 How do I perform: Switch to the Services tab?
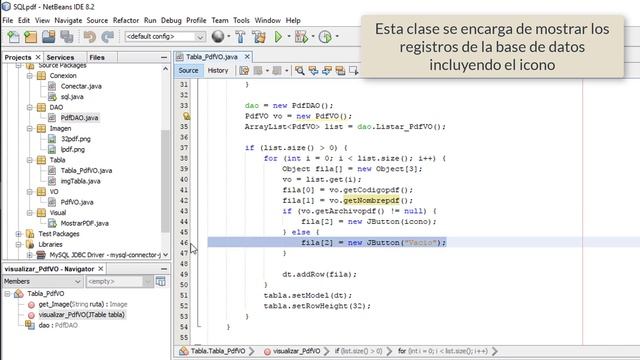pyautogui.click(x=60, y=57)
